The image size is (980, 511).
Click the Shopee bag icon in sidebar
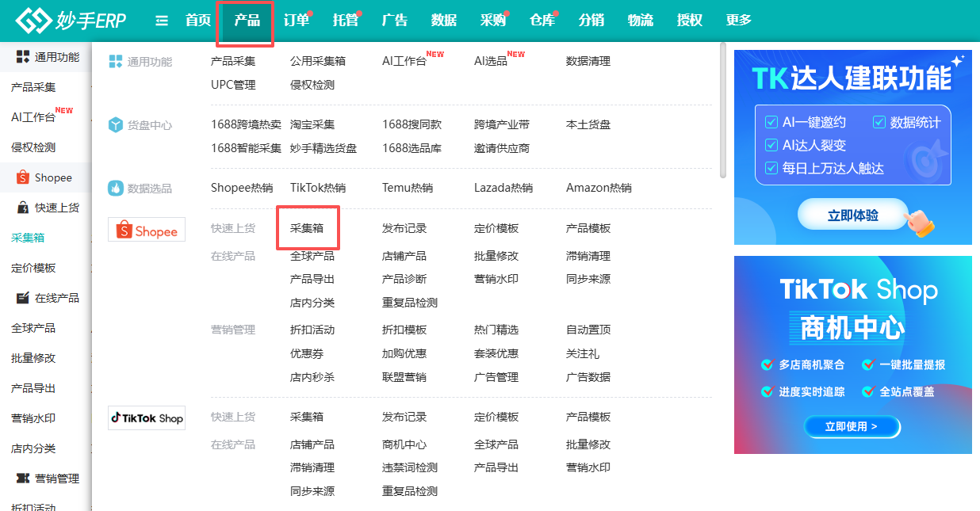[x=22, y=177]
